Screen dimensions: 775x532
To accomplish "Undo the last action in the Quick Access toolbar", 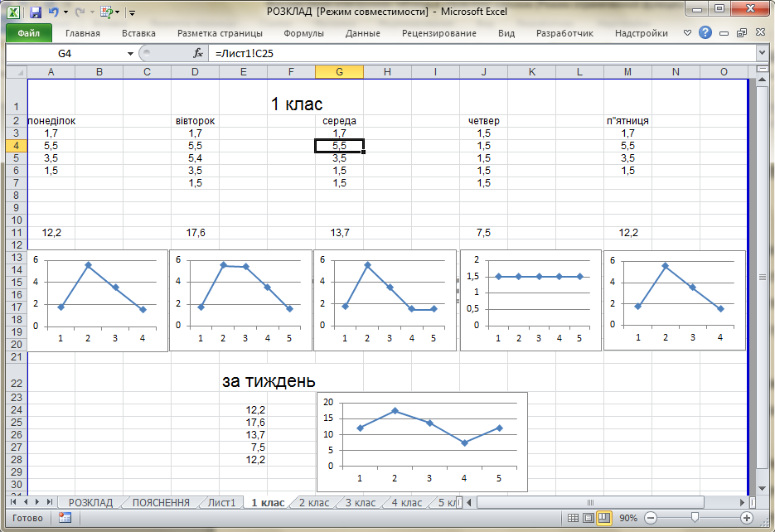I will pos(53,12).
